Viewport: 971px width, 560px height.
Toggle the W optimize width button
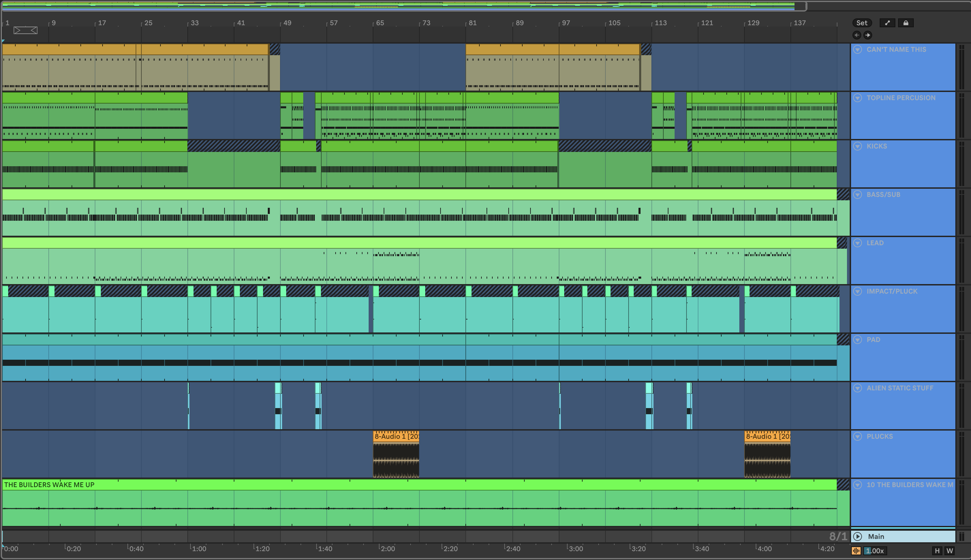(950, 551)
